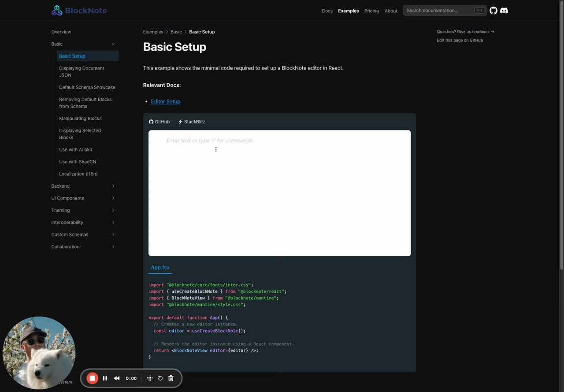Open Use with ShadCN example
This screenshot has width=564, height=392.
click(x=88, y=162)
